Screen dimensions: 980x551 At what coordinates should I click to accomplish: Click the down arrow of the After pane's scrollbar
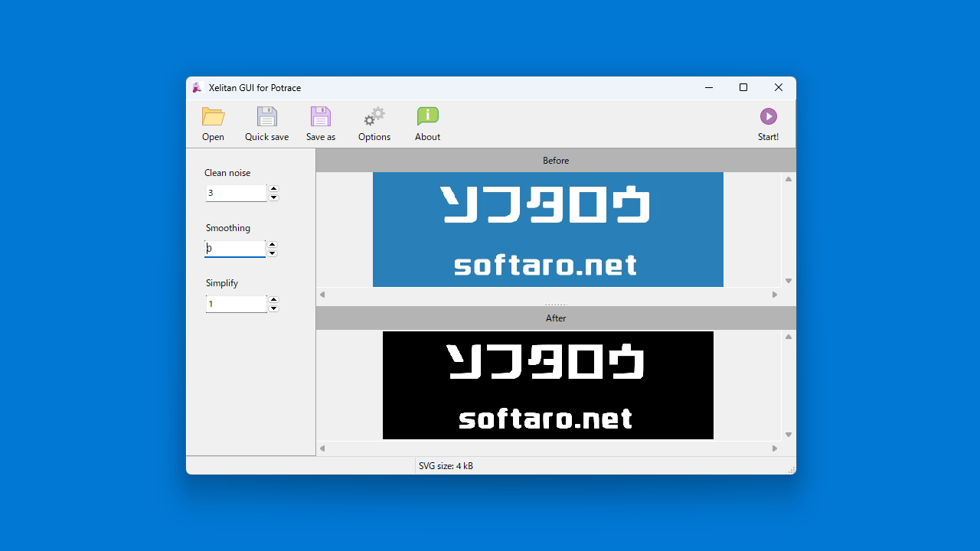[789, 435]
